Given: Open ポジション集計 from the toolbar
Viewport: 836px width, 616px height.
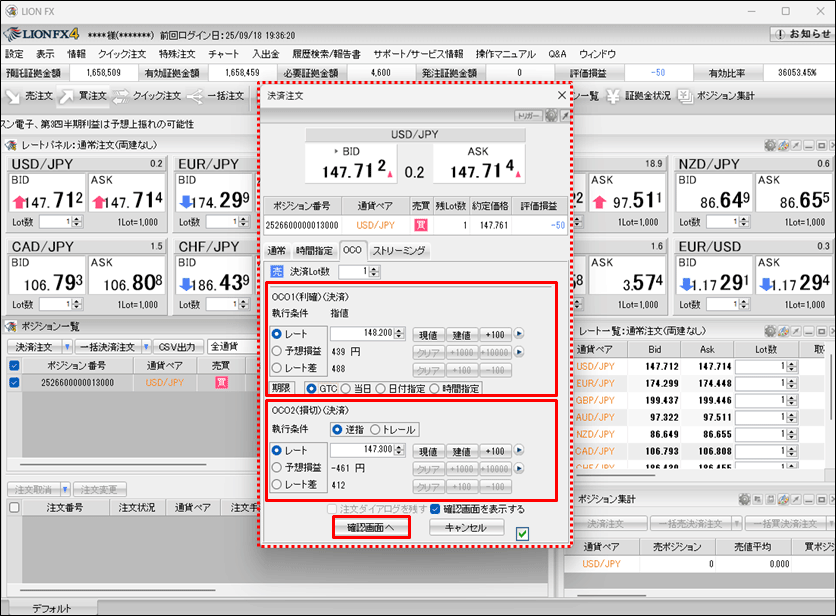Looking at the screenshot, I should pos(715,96).
